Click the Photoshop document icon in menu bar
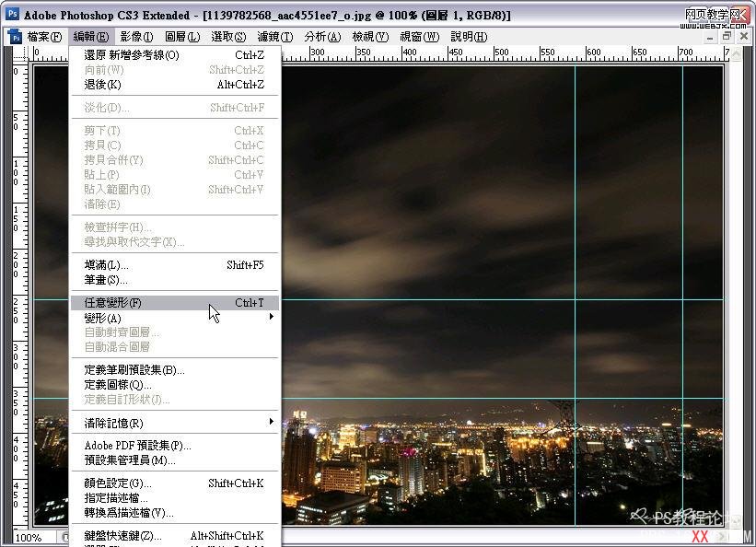Screen dimensions: 756x547 [x=15, y=37]
